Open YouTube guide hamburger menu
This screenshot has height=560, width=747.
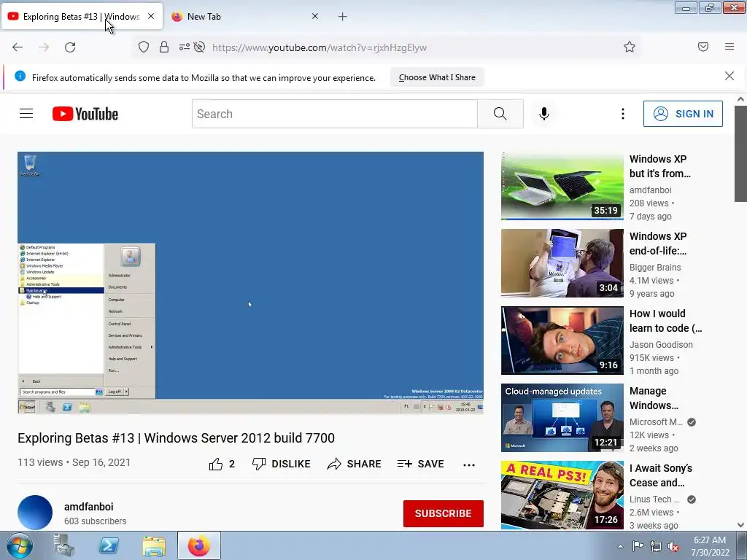coord(26,114)
